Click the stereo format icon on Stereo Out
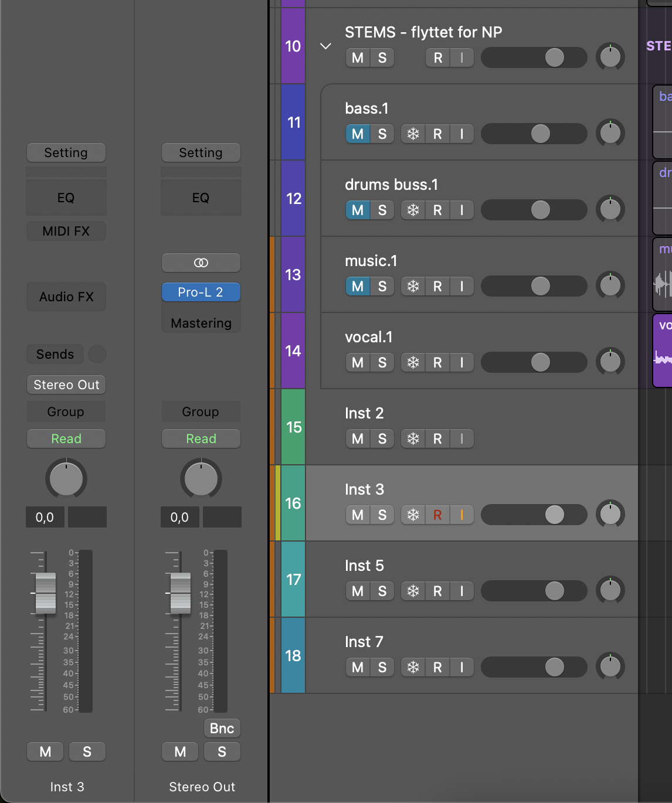Viewport: 672px width, 803px height. [x=201, y=263]
